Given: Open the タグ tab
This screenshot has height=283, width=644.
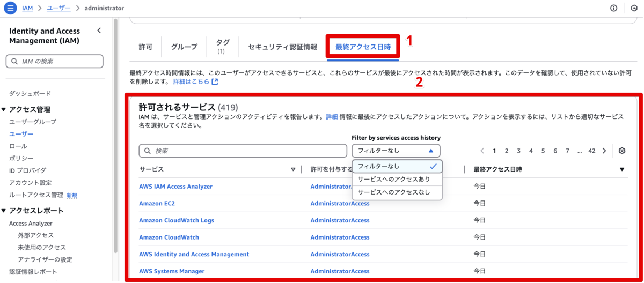Looking at the screenshot, I should click(223, 47).
